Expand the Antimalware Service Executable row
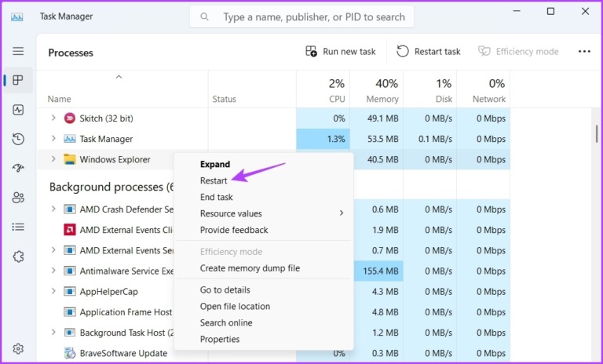 click(53, 271)
